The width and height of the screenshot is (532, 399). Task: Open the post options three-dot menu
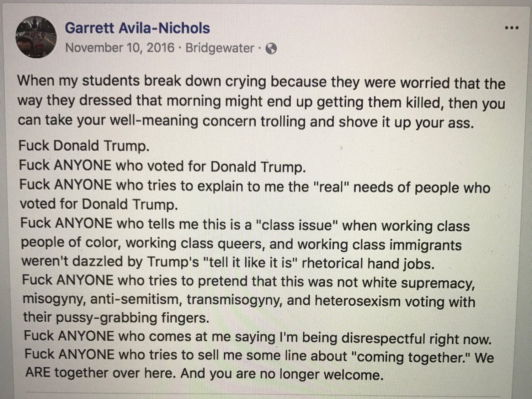click(511, 28)
